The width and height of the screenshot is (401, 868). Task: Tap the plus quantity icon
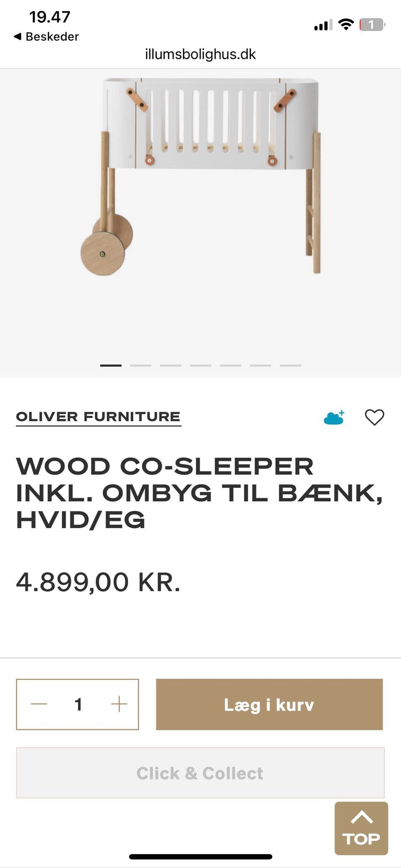119,704
